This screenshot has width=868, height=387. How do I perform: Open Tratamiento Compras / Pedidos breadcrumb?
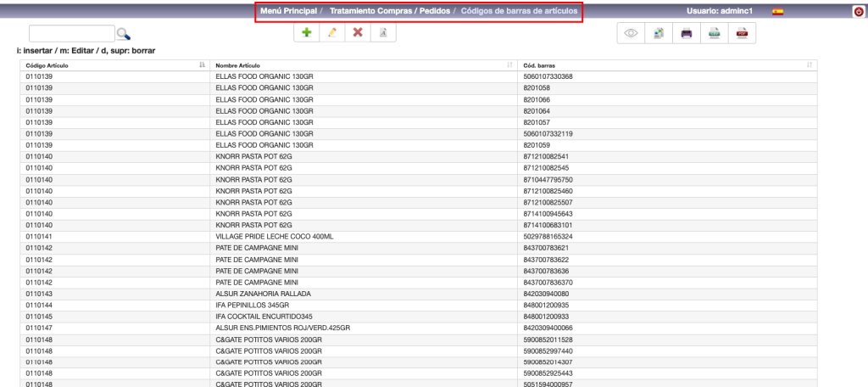[388, 11]
